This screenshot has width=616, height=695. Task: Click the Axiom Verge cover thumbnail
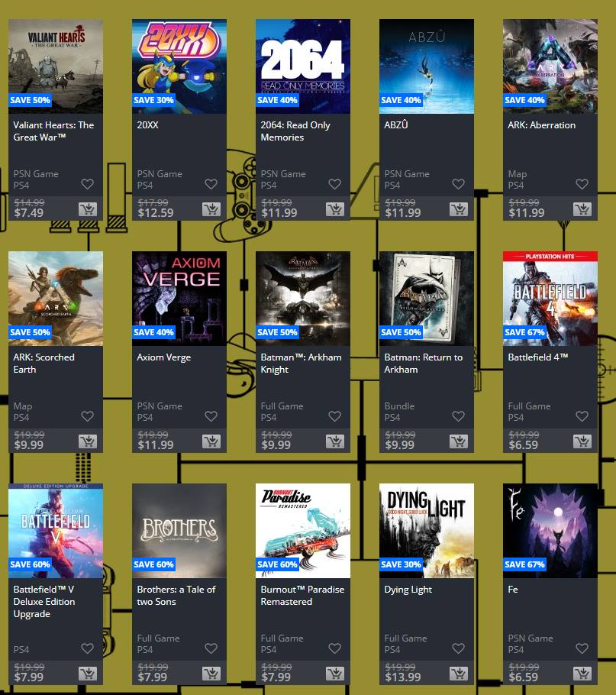pos(179,299)
